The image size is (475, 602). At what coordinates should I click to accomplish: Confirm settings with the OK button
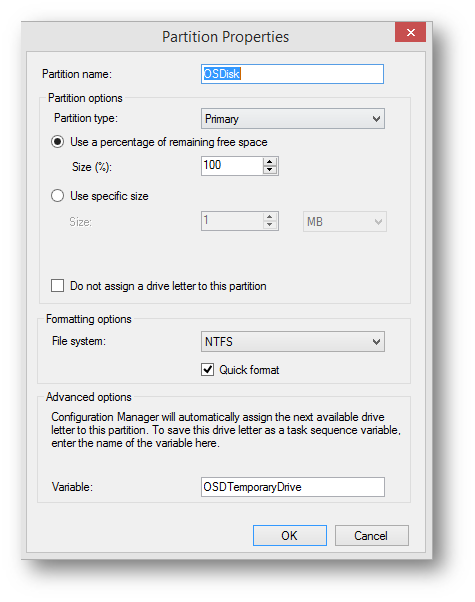click(x=290, y=536)
